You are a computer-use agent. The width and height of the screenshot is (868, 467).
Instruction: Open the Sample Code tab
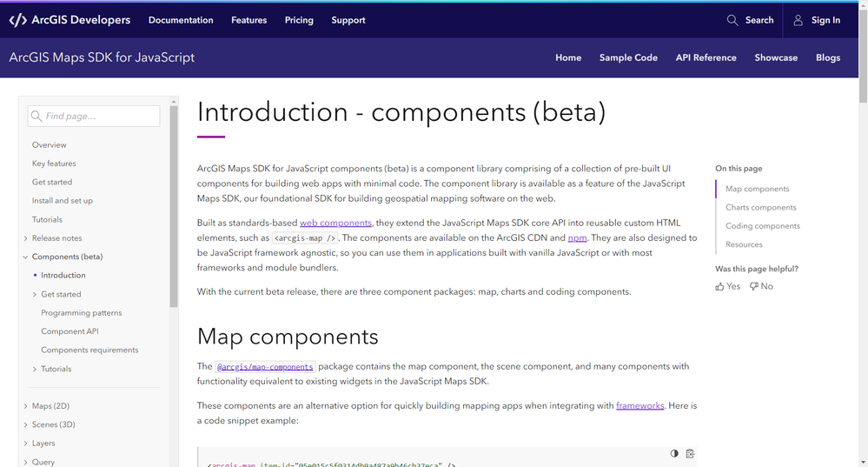coord(628,57)
